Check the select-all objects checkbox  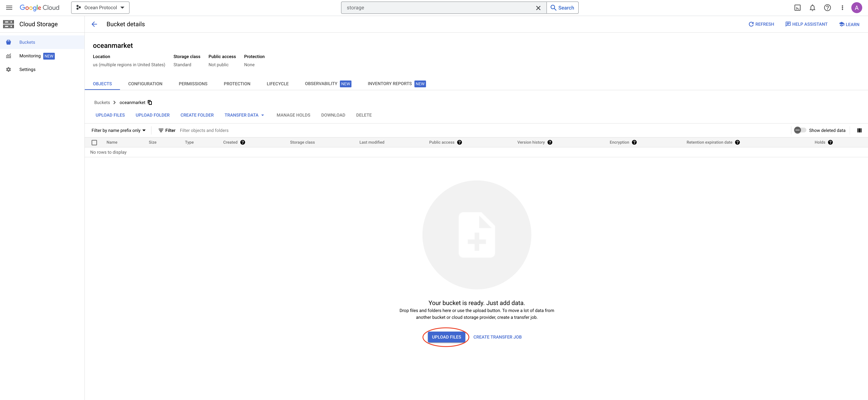94,142
